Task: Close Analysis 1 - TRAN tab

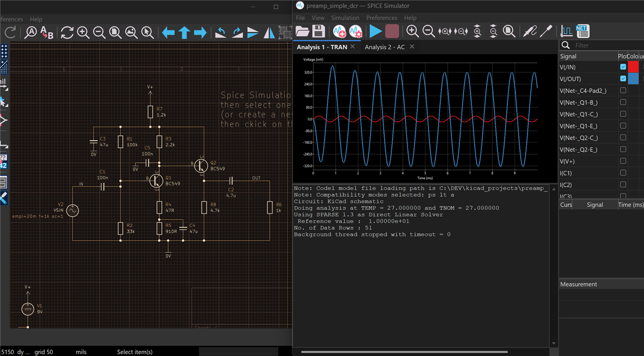Action: tap(352, 46)
